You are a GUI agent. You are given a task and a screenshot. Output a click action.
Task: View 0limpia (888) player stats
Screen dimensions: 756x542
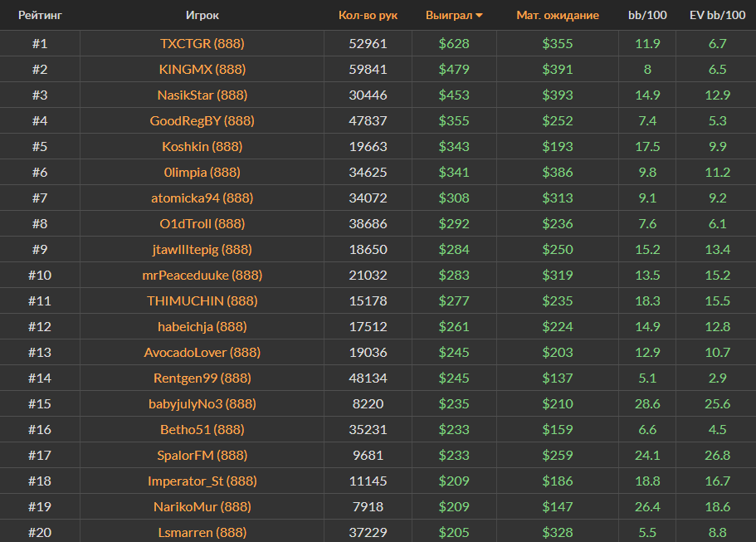pyautogui.click(x=202, y=172)
